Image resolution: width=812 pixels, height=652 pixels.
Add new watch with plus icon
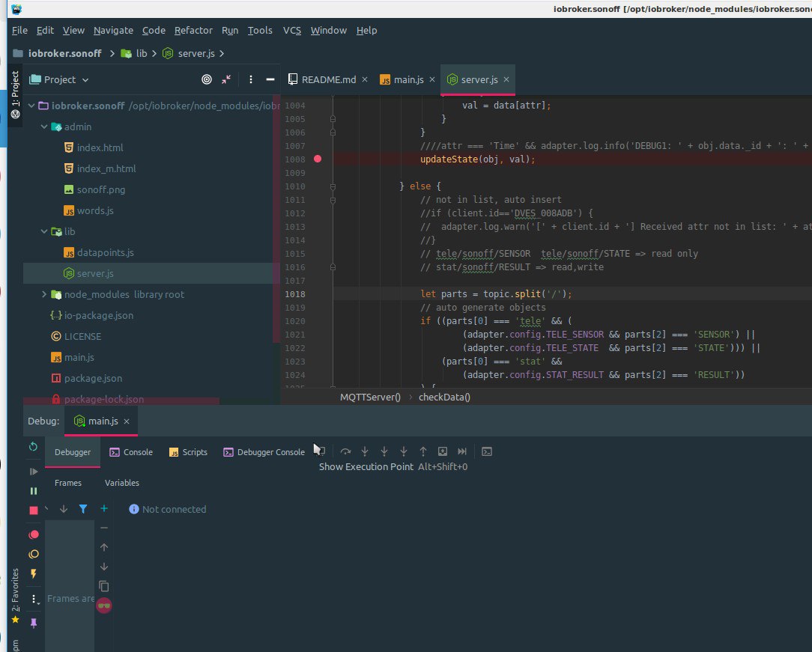(104, 509)
